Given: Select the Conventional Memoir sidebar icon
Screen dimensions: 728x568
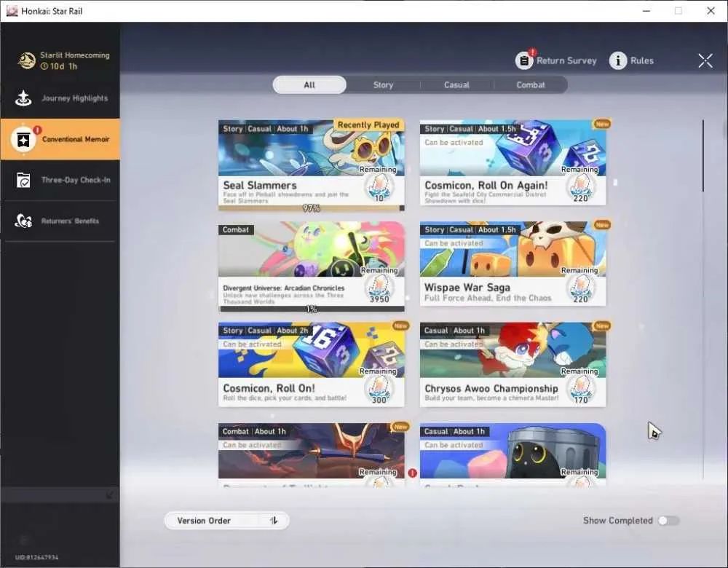Looking at the screenshot, I should click(23, 139).
